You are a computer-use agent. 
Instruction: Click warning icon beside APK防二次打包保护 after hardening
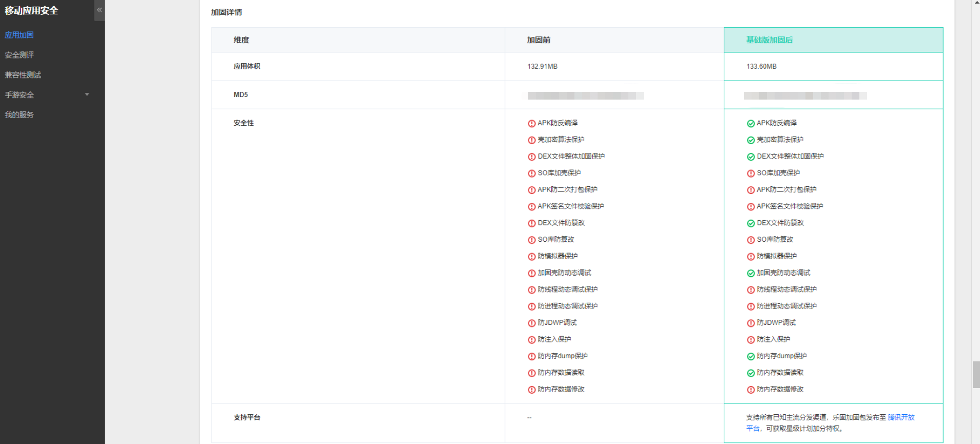tap(751, 190)
